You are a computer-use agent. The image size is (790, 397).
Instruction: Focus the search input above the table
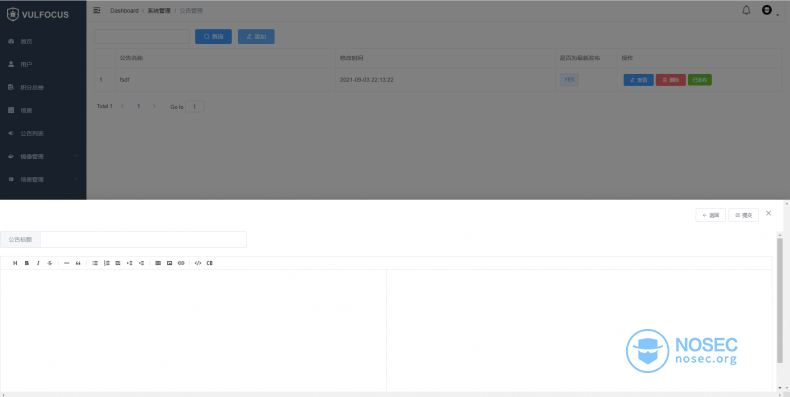(142, 36)
